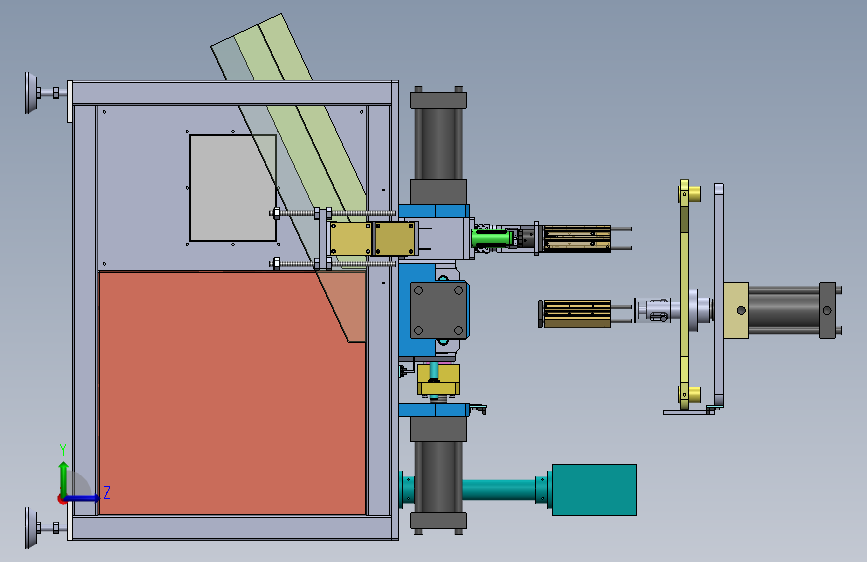
Task: Select the top yellow roller on the plate
Action: (x=693, y=194)
